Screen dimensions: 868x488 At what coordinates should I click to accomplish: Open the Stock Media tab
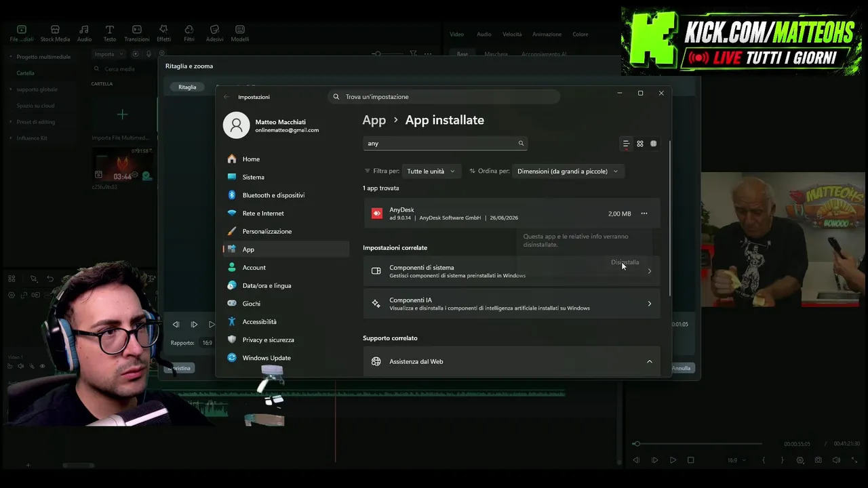pyautogui.click(x=55, y=34)
